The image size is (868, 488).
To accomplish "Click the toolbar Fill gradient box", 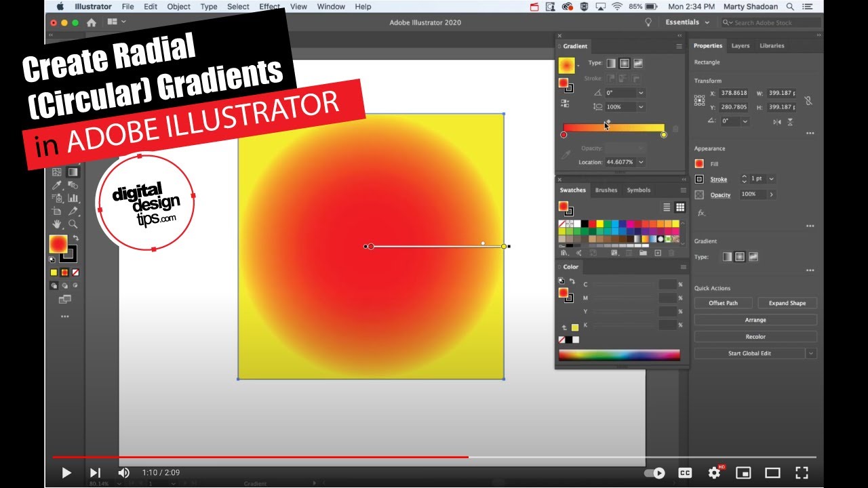I will pyautogui.click(x=58, y=244).
